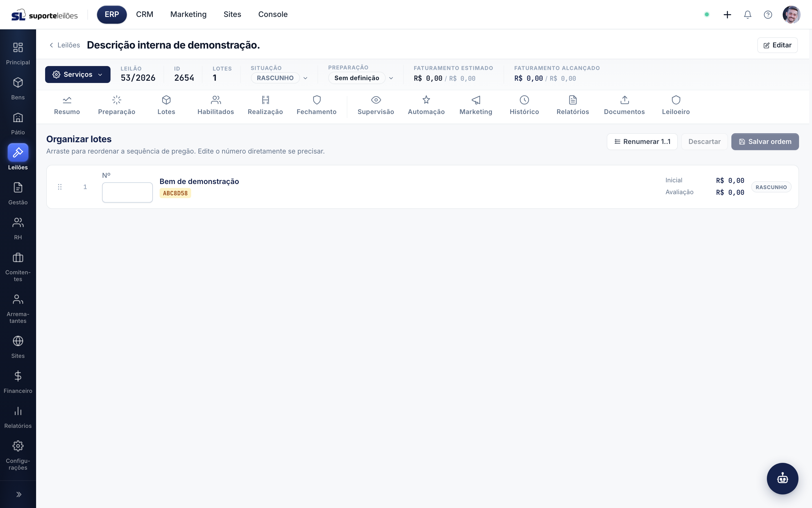
Task: Click the ABC8D58 plate tag
Action: (x=175, y=193)
